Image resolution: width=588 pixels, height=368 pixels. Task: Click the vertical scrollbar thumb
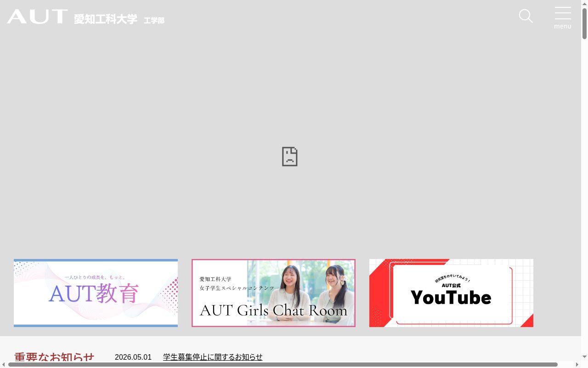pyautogui.click(x=584, y=23)
